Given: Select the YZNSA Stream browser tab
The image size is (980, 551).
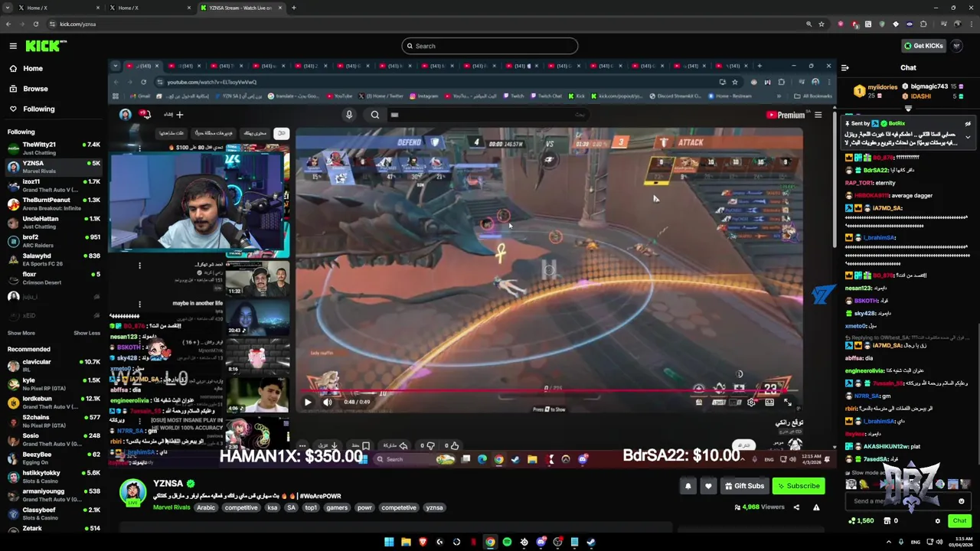Looking at the screenshot, I should click(240, 8).
